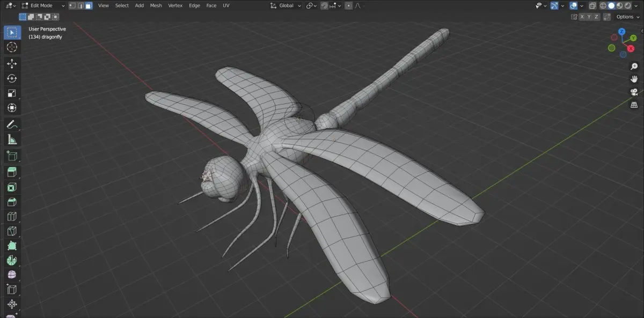Switch perspective/orthographic with grid icon
This screenshot has height=318, width=644.
pos(634,105)
